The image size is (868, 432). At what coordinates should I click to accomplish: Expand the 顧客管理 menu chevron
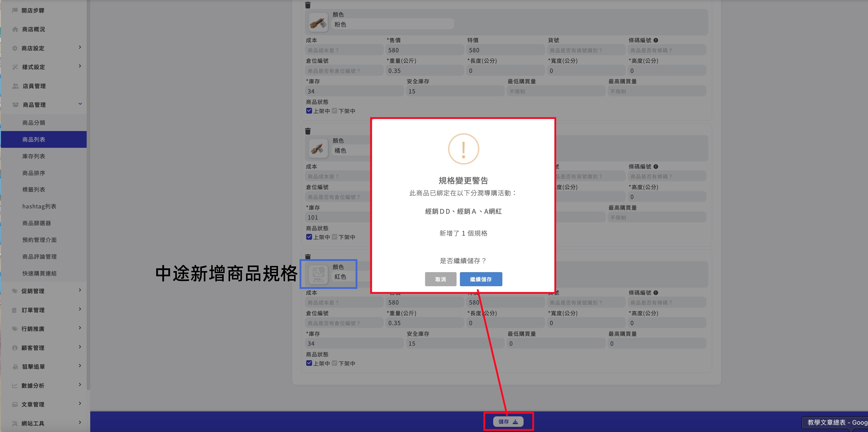point(80,347)
